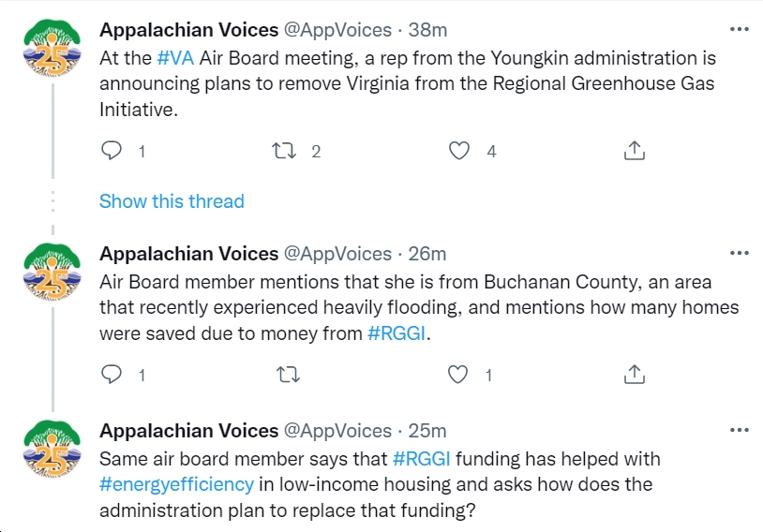Open more options for the 38m tweet
763x532 pixels.
(740, 30)
